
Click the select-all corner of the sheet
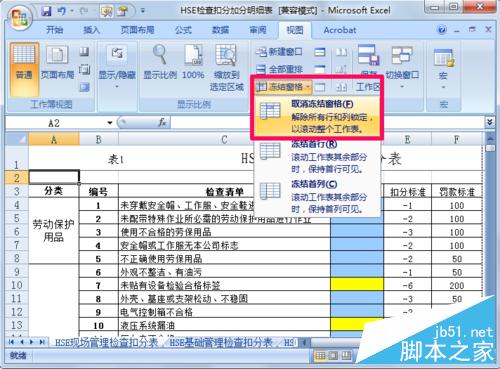tap(17, 139)
